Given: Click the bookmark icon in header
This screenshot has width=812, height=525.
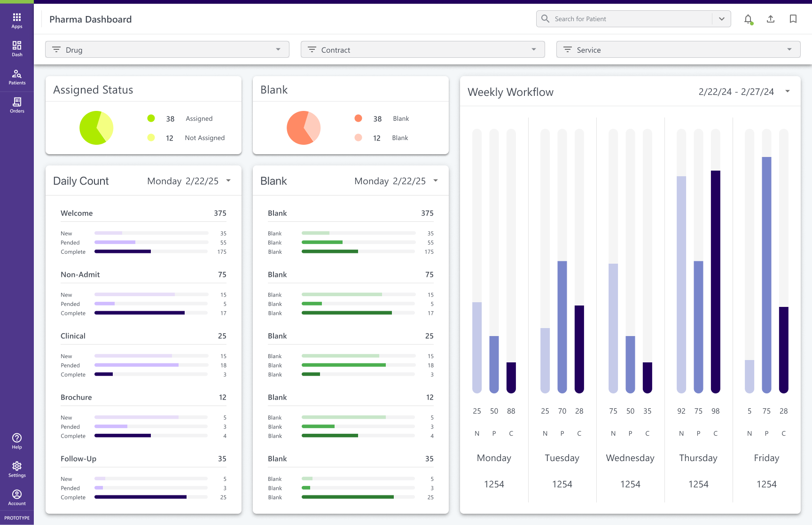Looking at the screenshot, I should click(793, 19).
